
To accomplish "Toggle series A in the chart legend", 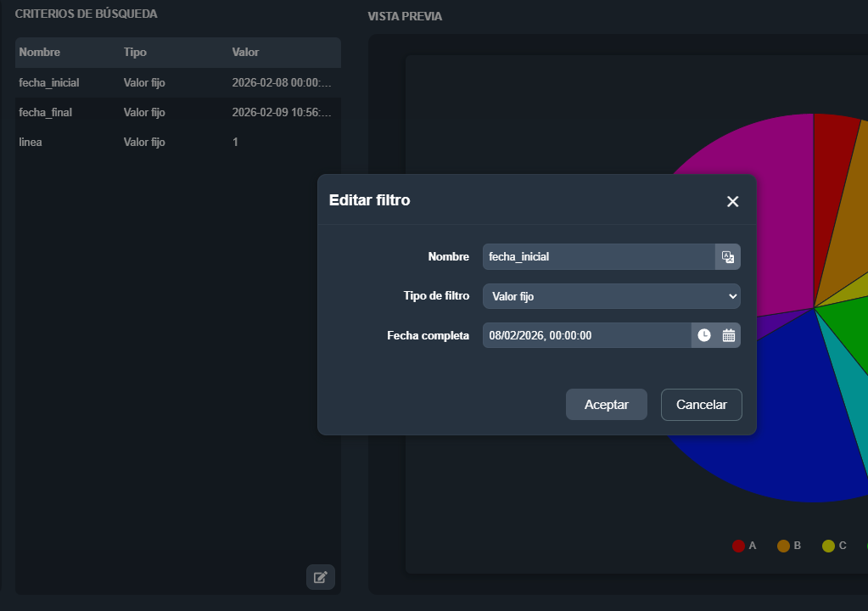I will [x=744, y=546].
